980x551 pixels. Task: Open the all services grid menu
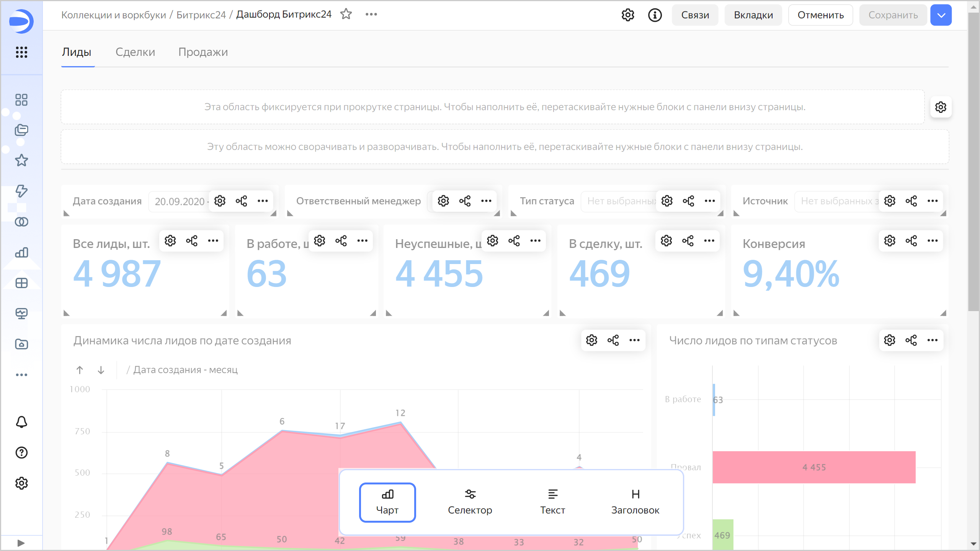pyautogui.click(x=21, y=52)
